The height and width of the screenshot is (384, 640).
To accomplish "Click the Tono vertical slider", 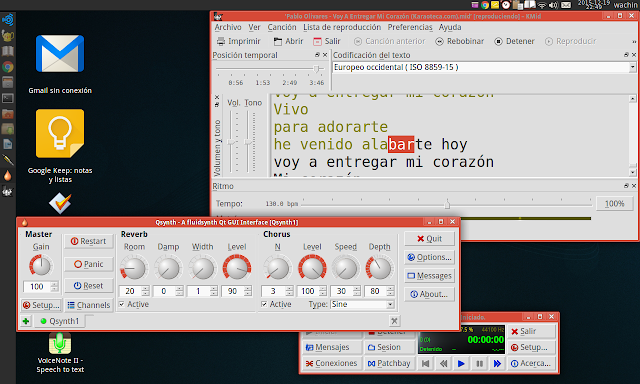I will [x=248, y=142].
